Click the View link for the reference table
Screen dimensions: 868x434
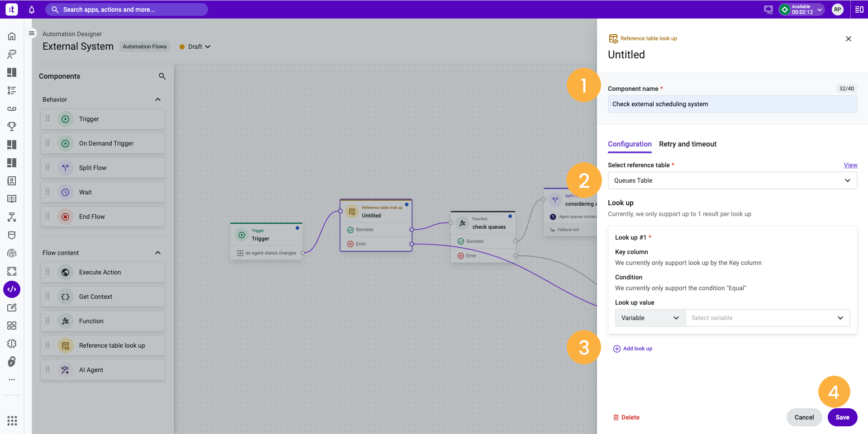pyautogui.click(x=850, y=165)
